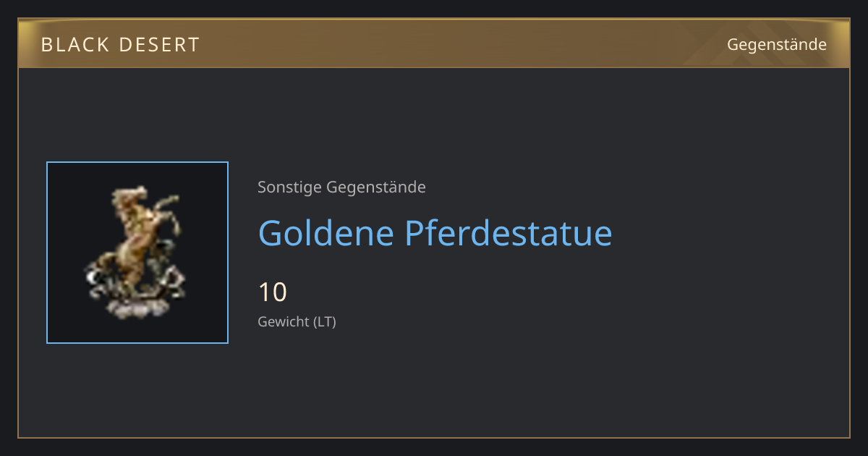Click the (LT) unit abbreviation
The image size is (868, 456).
(x=324, y=322)
